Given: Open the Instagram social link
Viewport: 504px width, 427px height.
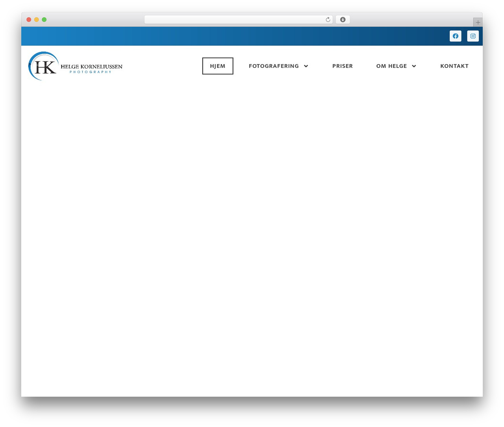Looking at the screenshot, I should (x=473, y=36).
